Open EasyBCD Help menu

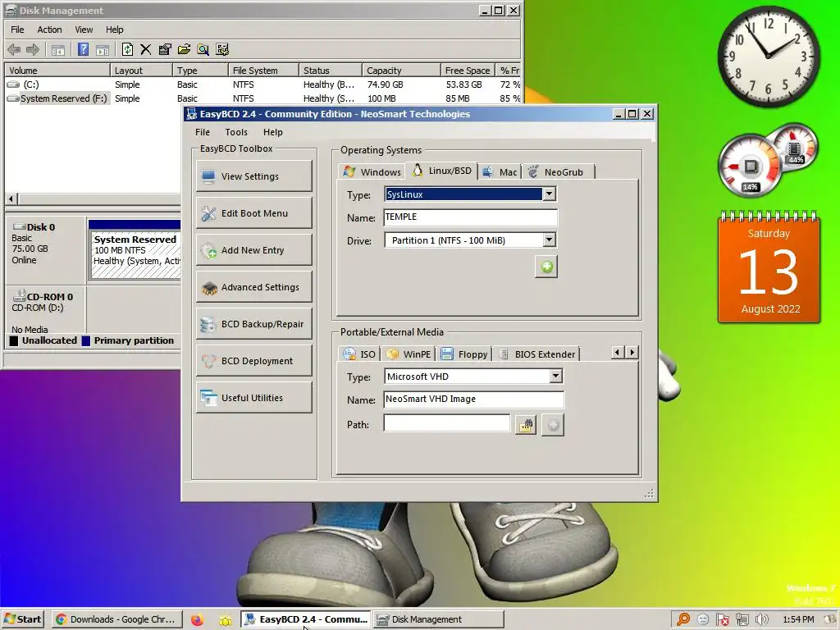click(272, 132)
